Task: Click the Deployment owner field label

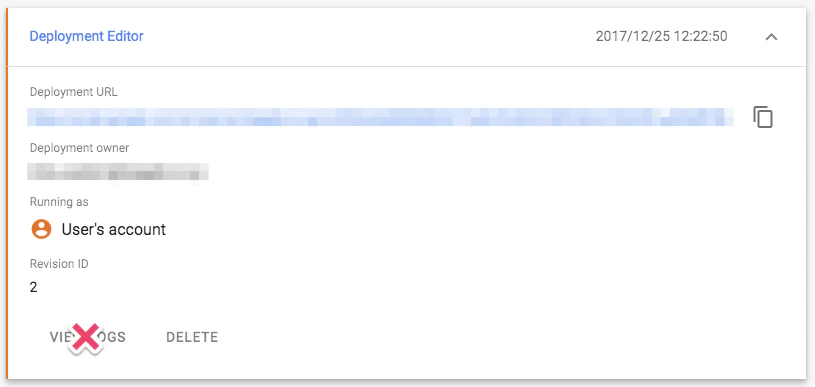Action: pos(79,148)
